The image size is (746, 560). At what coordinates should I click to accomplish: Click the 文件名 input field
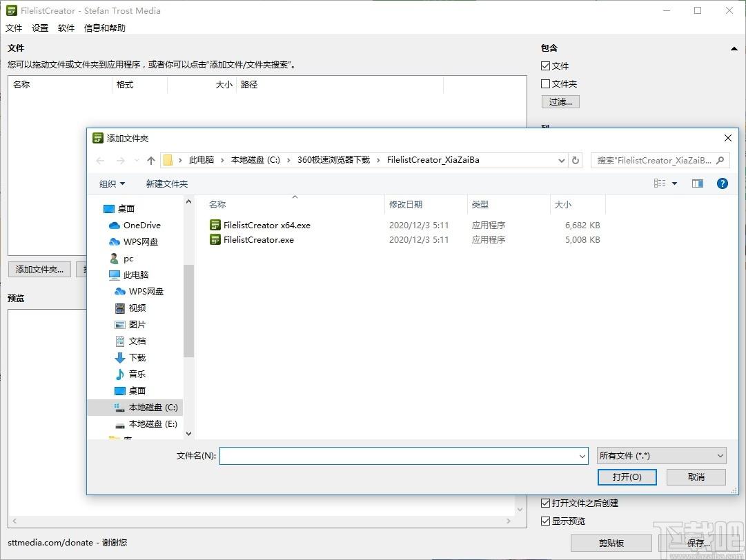(399, 456)
